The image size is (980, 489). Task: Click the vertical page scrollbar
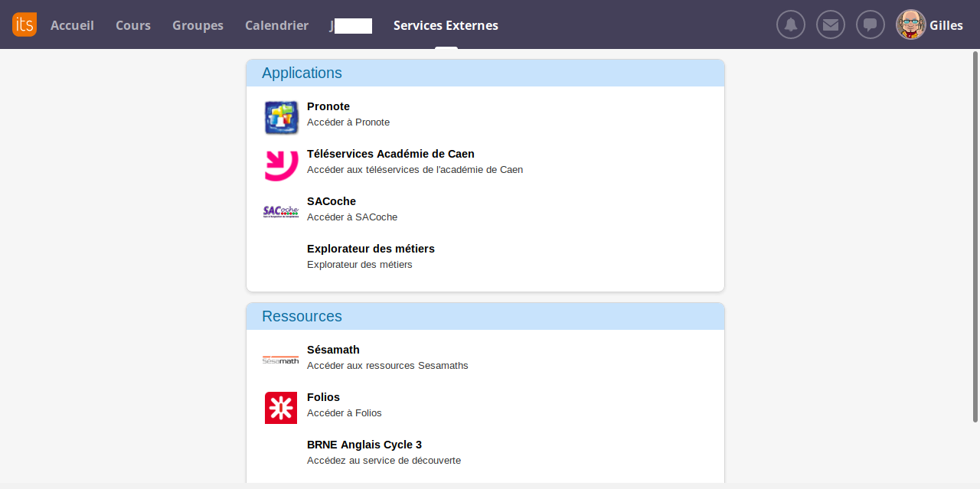(975, 237)
